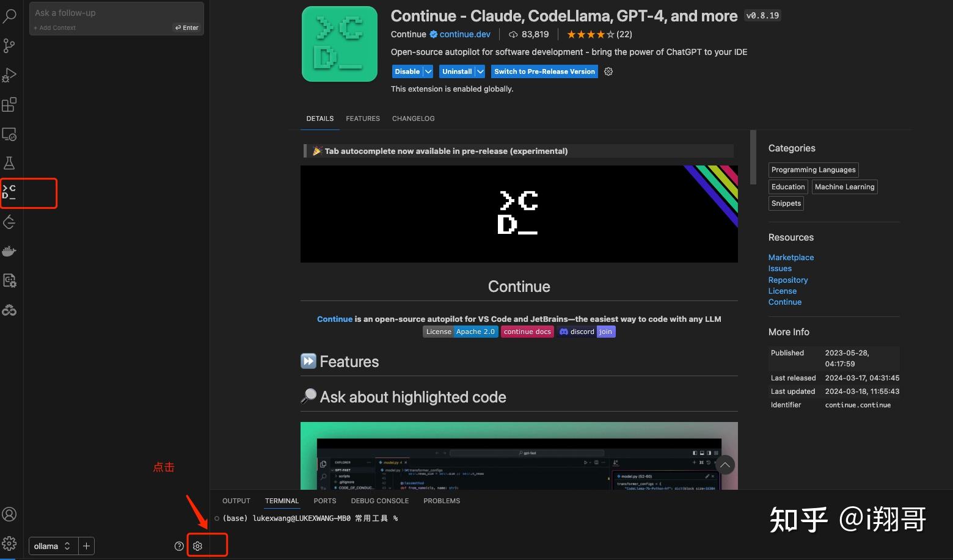Open the Marketplace resource link
Screen dimensions: 953x560
(x=791, y=257)
